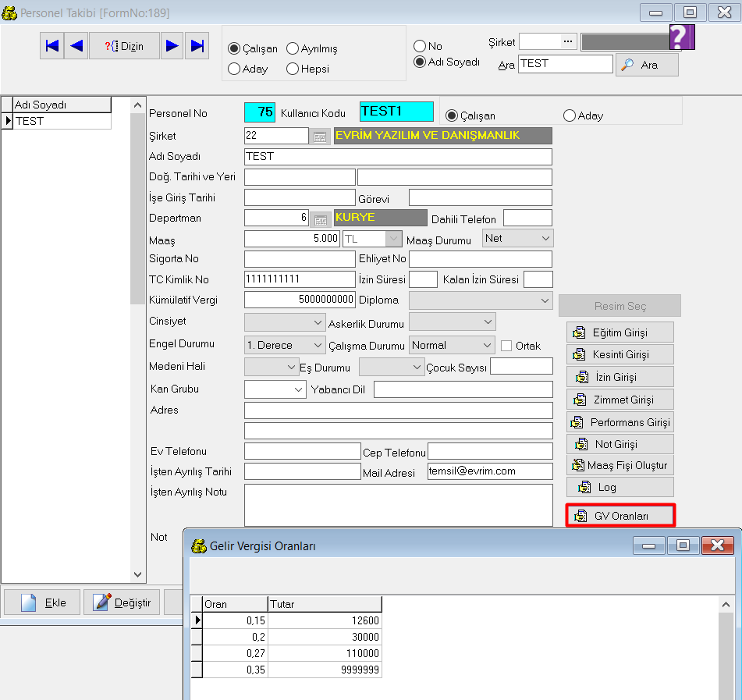Select Hepsi filter radio
The image size is (742, 700).
tap(293, 69)
